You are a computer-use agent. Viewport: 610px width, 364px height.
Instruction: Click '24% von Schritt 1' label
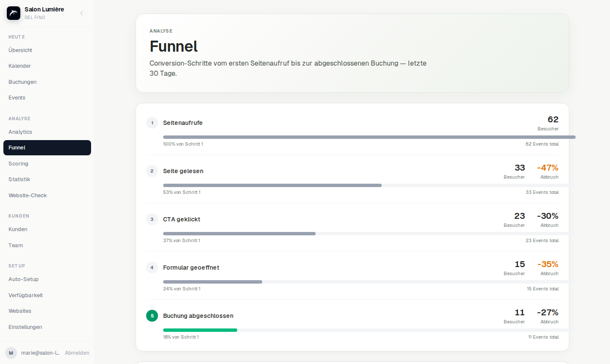182,289
